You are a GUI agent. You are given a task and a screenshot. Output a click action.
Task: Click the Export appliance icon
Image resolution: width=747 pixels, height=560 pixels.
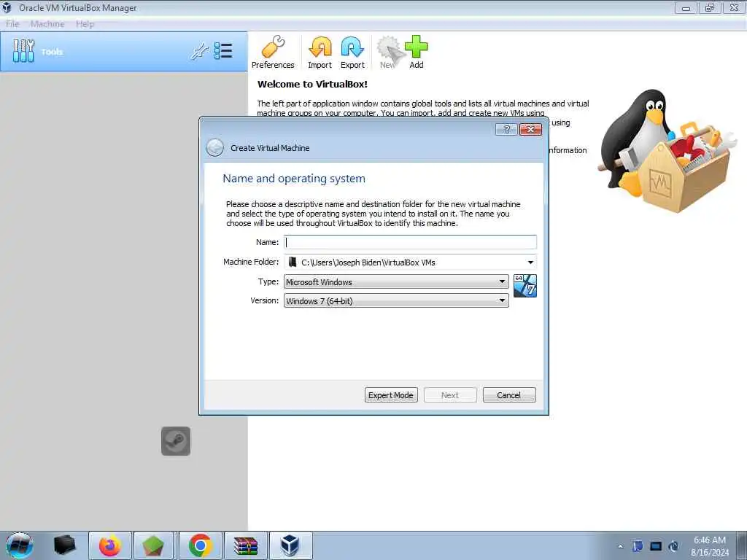352,52
